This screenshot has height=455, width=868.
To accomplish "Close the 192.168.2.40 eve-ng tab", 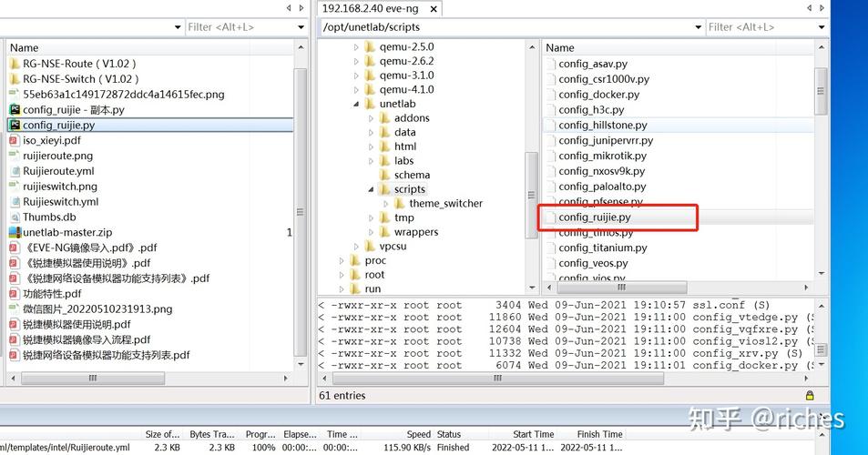I will [434, 9].
